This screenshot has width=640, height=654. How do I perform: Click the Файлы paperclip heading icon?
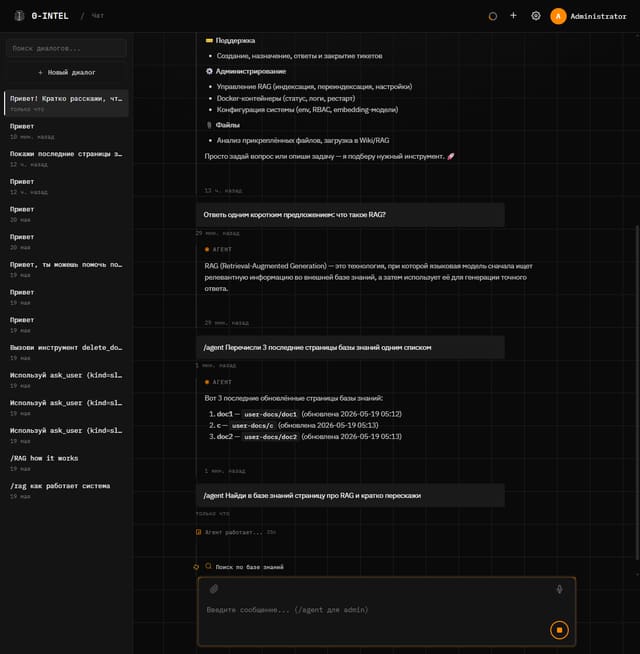coord(209,125)
